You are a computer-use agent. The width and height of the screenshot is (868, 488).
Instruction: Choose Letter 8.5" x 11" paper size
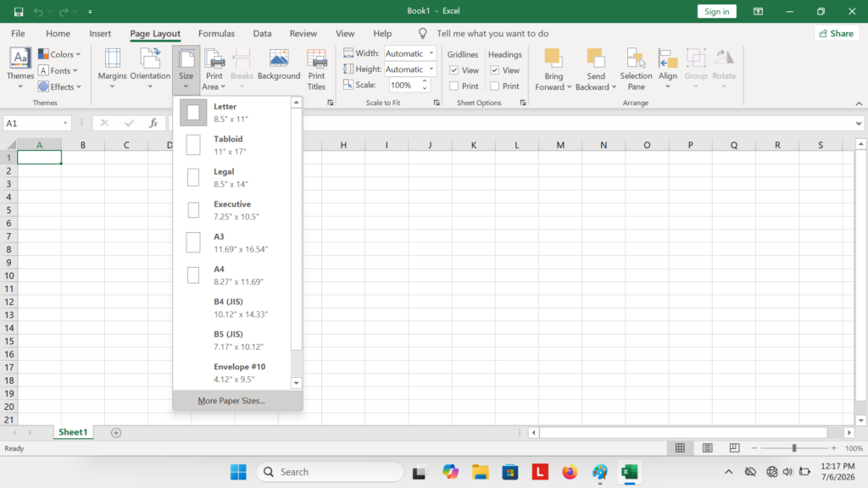tap(232, 113)
